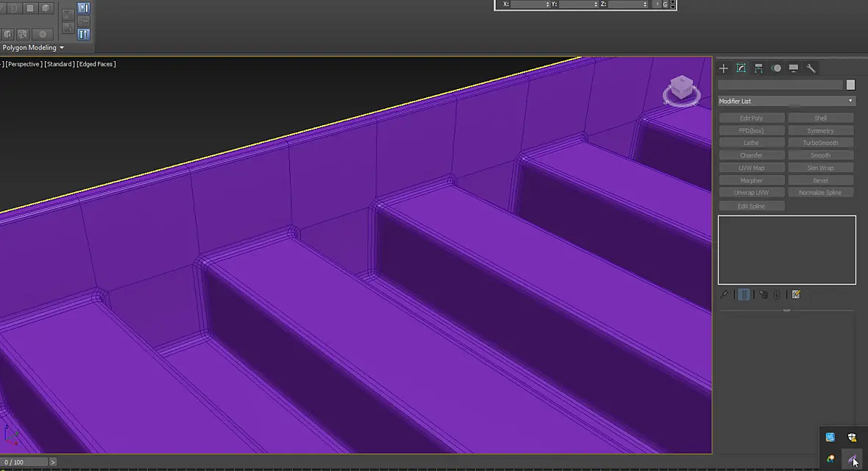Open the Edged Faces viewport menu
The image size is (868, 471).
[96, 64]
